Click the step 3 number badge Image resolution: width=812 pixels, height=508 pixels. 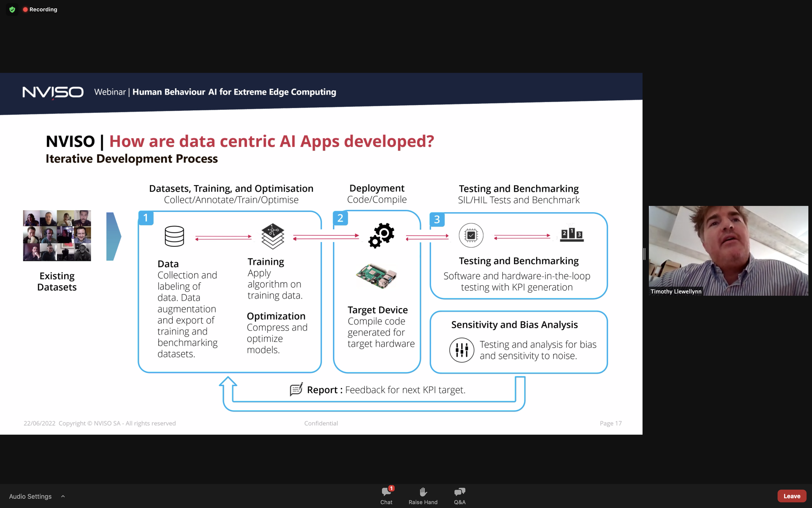[437, 220]
